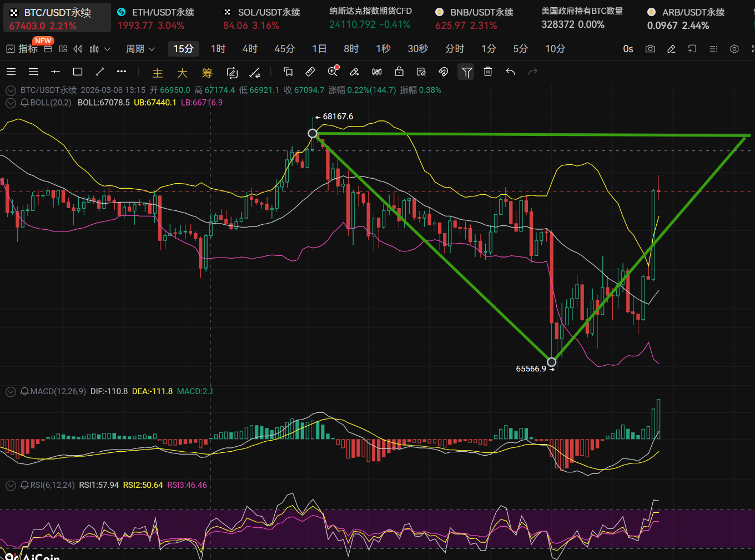Screen dimensions: 755x560
Task: Select the ruler measurement tool
Action: click(310, 72)
